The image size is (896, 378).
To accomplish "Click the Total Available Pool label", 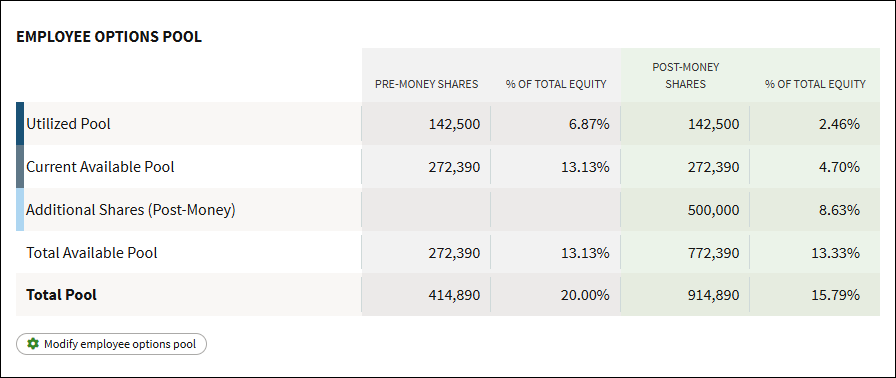I will tap(92, 252).
